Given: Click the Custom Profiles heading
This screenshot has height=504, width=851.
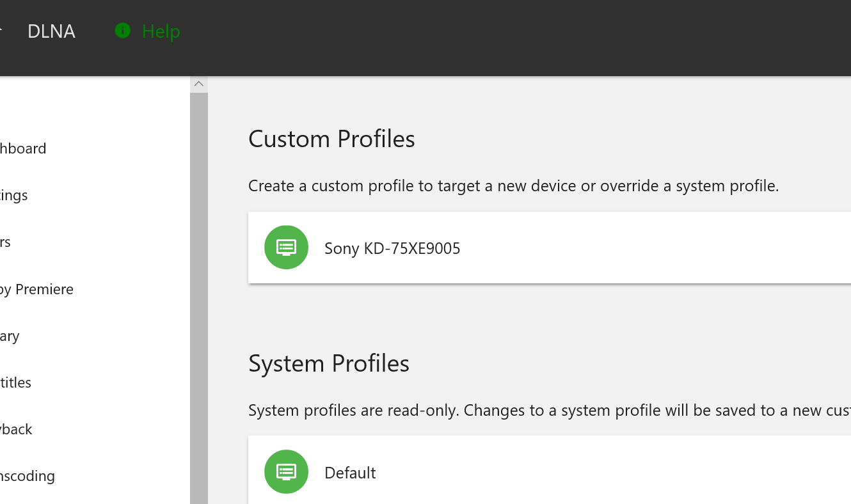Looking at the screenshot, I should coord(331,139).
